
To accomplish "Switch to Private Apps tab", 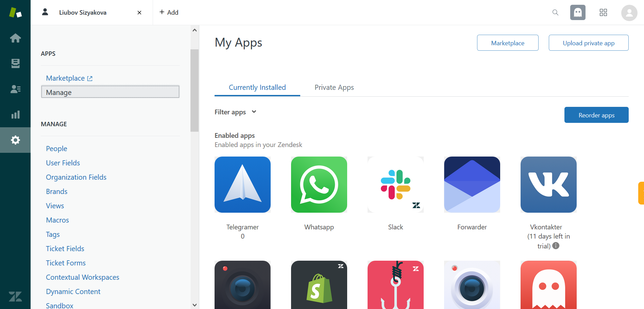I will pyautogui.click(x=334, y=87).
